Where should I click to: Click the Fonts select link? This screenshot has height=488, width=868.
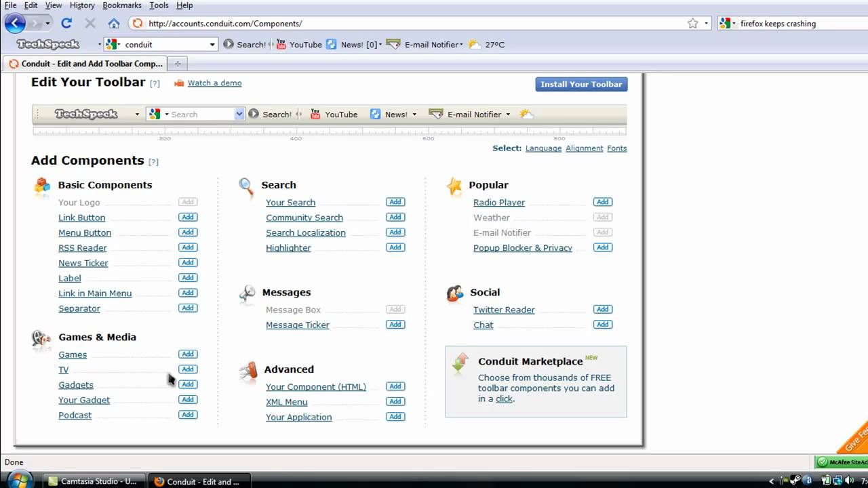point(617,148)
